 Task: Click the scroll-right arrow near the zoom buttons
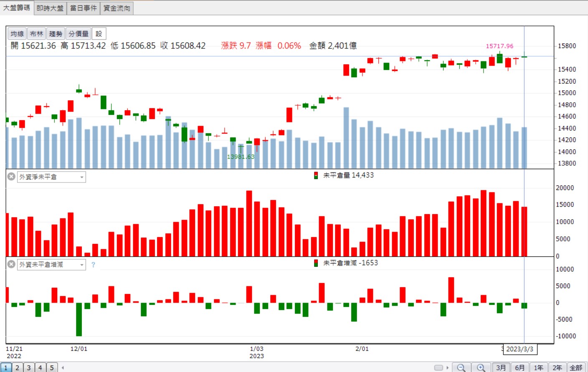click(x=447, y=368)
